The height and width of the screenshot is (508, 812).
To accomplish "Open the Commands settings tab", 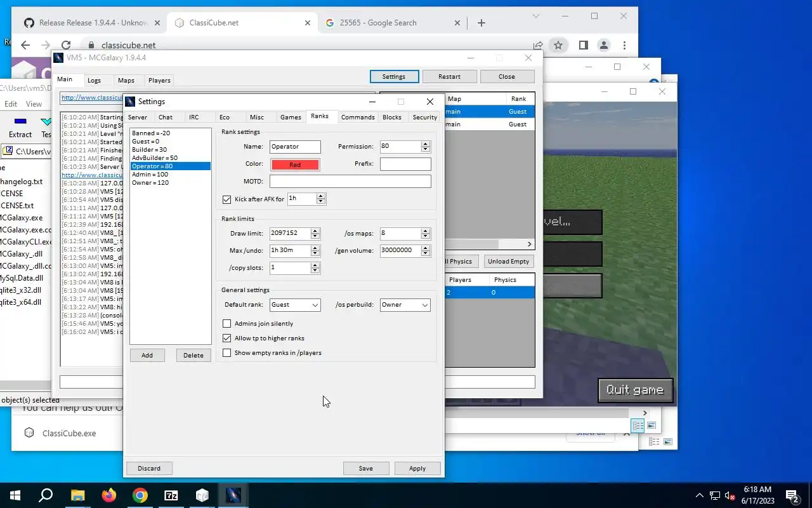I will tap(358, 117).
